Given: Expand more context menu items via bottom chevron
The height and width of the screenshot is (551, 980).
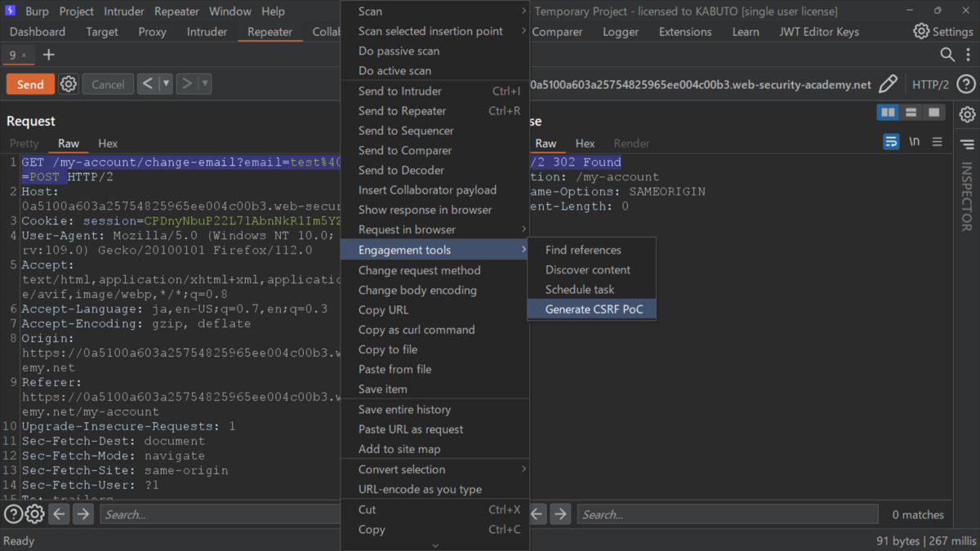Looking at the screenshot, I should point(435,545).
